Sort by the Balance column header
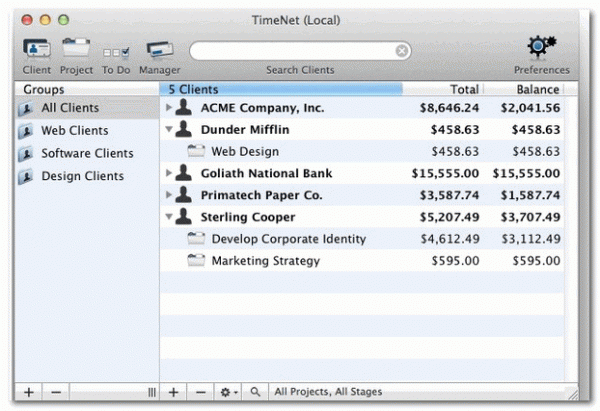This screenshot has height=411, width=600. [x=524, y=89]
